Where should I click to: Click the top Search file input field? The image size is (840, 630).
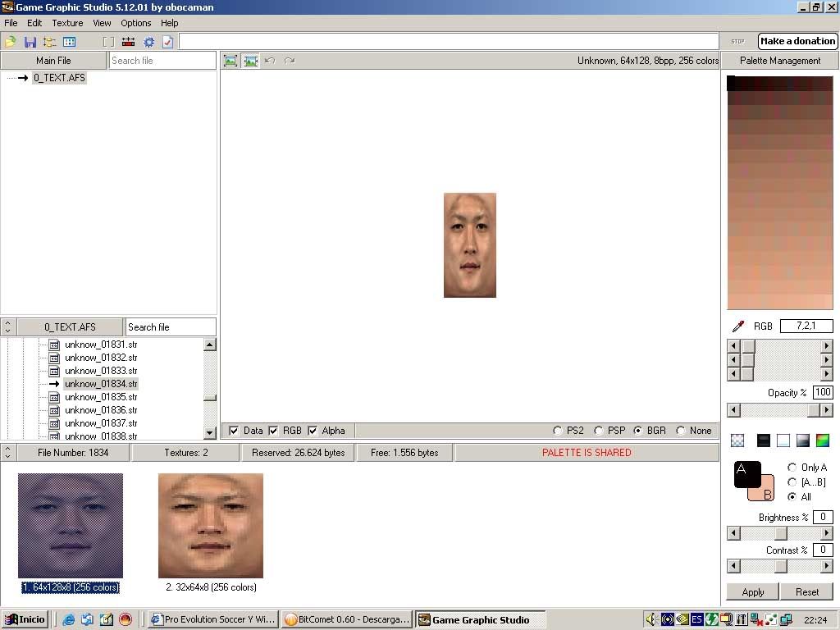pos(162,61)
